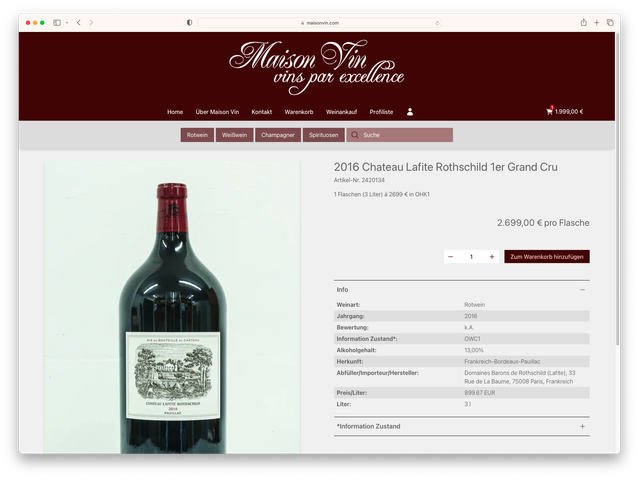Click the privacy shield icon
This screenshot has height=480, width=640.
[189, 22]
